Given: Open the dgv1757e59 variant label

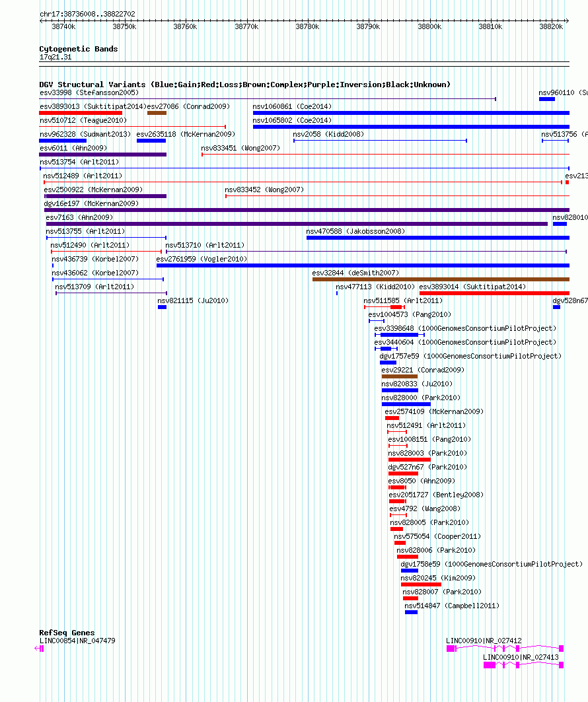Looking at the screenshot, I should click(470, 357).
